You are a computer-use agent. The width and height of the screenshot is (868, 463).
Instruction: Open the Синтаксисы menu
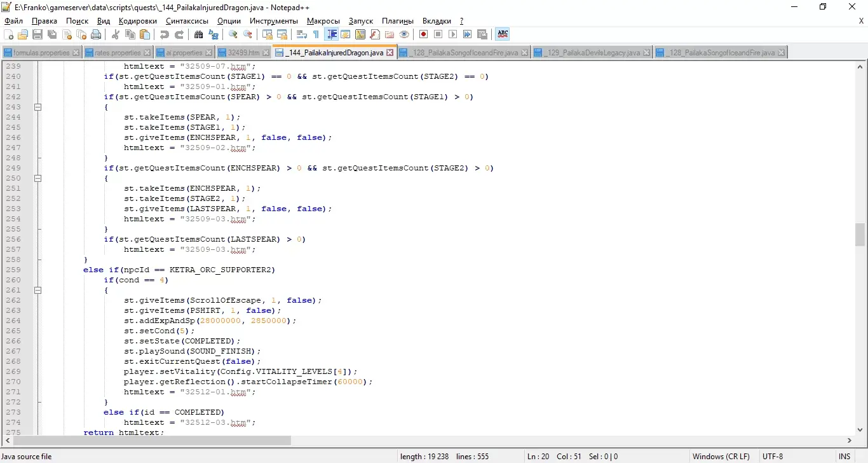[187, 21]
